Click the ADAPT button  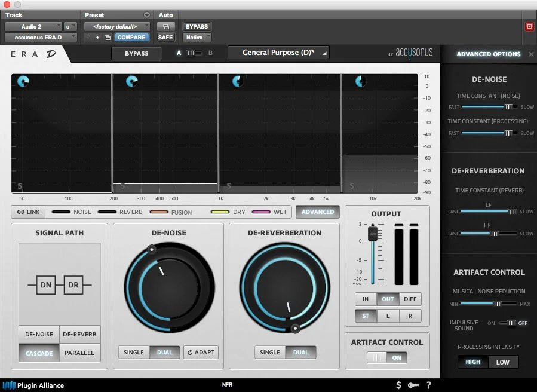tap(201, 352)
